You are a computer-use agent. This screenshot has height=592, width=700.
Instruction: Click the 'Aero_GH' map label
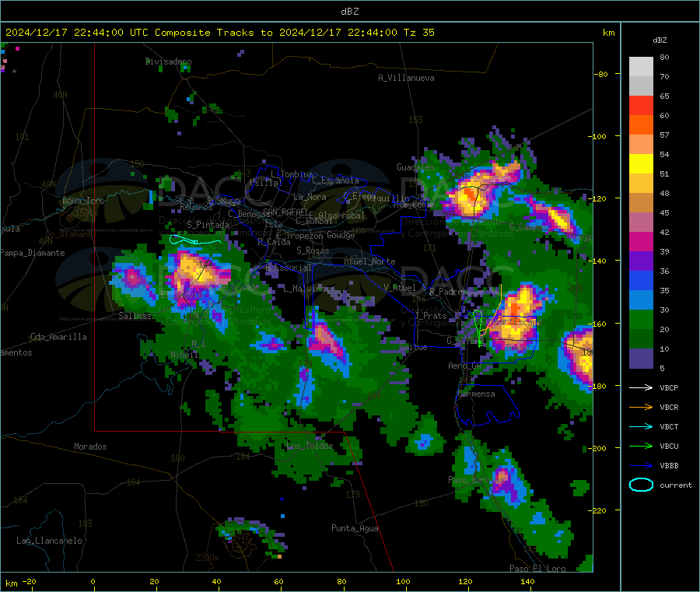tap(464, 366)
